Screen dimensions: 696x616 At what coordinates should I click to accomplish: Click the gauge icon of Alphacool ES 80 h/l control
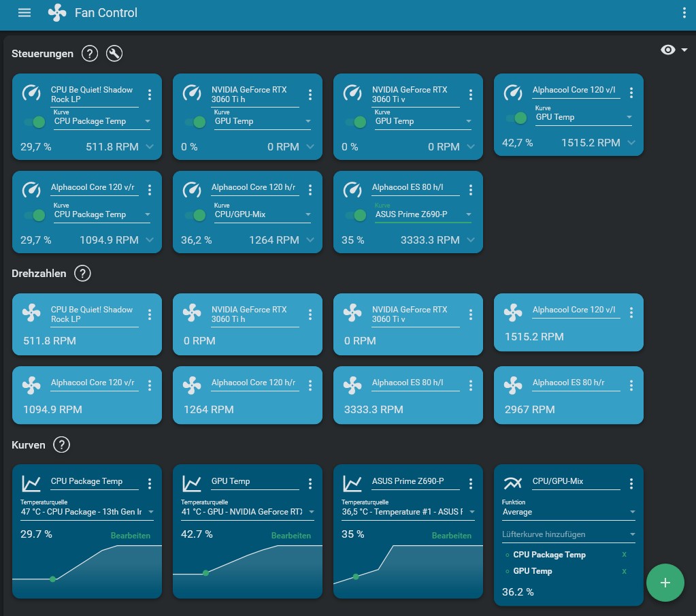coord(352,190)
